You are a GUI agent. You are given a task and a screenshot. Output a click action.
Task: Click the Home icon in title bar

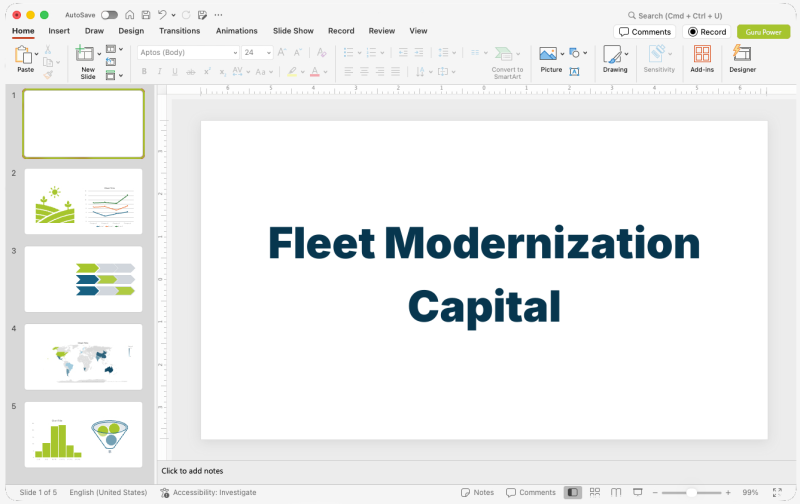(x=130, y=15)
